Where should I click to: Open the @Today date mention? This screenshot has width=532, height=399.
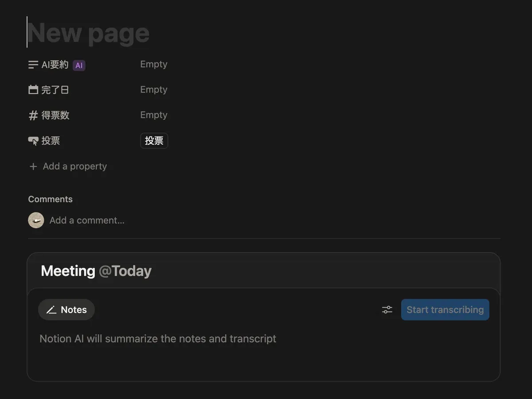125,271
